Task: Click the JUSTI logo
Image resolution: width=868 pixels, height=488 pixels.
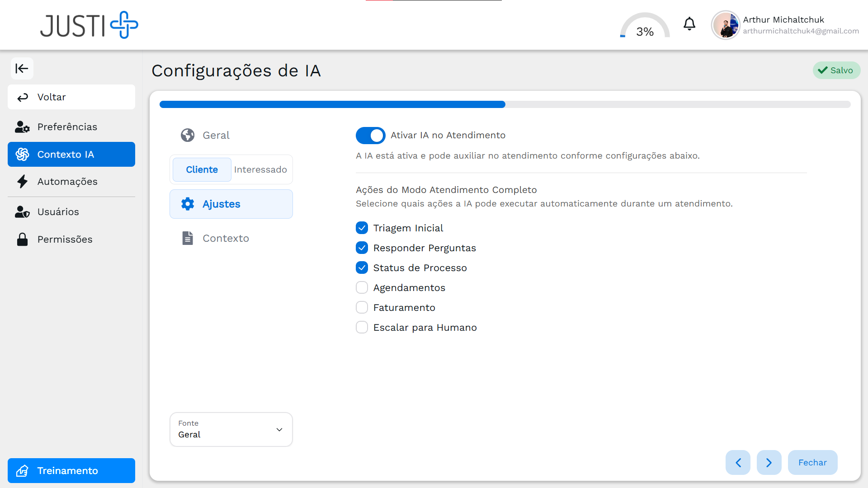Action: (90, 25)
